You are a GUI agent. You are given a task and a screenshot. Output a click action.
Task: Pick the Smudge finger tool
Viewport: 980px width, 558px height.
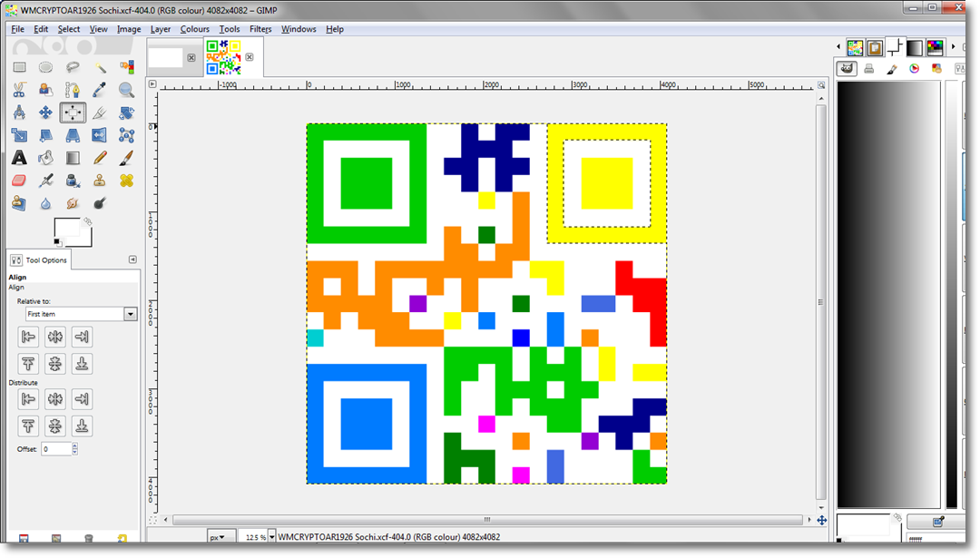click(73, 203)
